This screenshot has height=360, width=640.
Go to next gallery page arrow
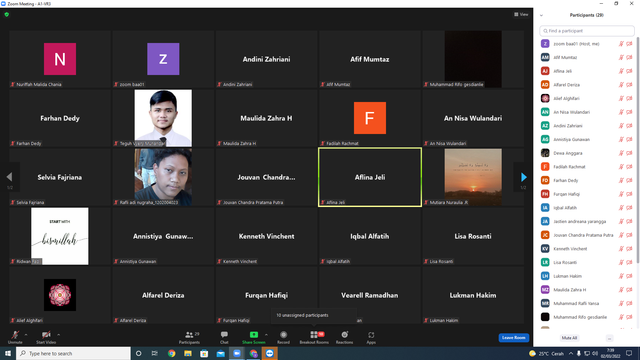pos(523,177)
